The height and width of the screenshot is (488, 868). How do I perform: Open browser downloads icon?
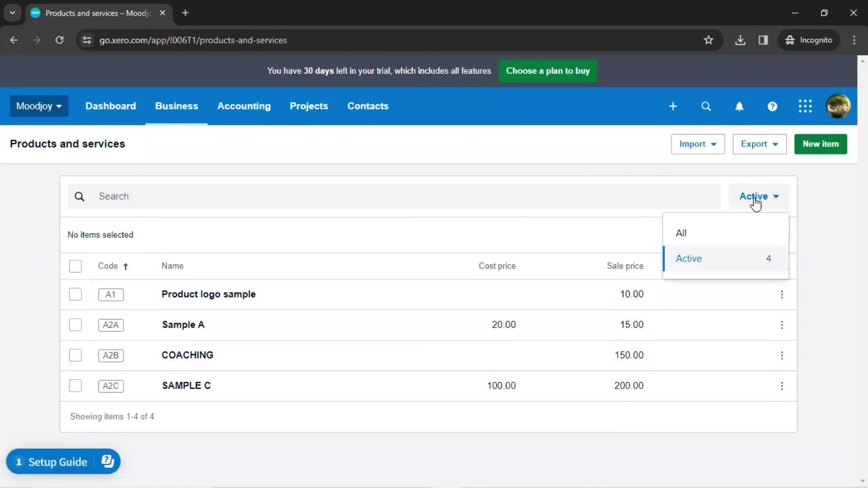point(740,40)
